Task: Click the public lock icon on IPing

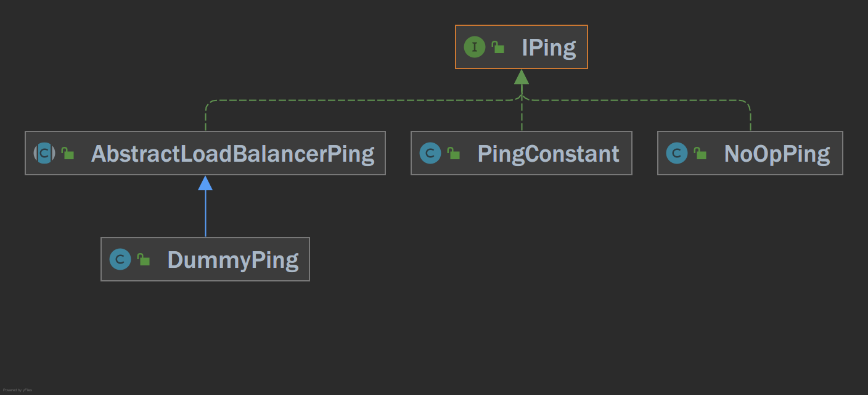Action: (497, 47)
